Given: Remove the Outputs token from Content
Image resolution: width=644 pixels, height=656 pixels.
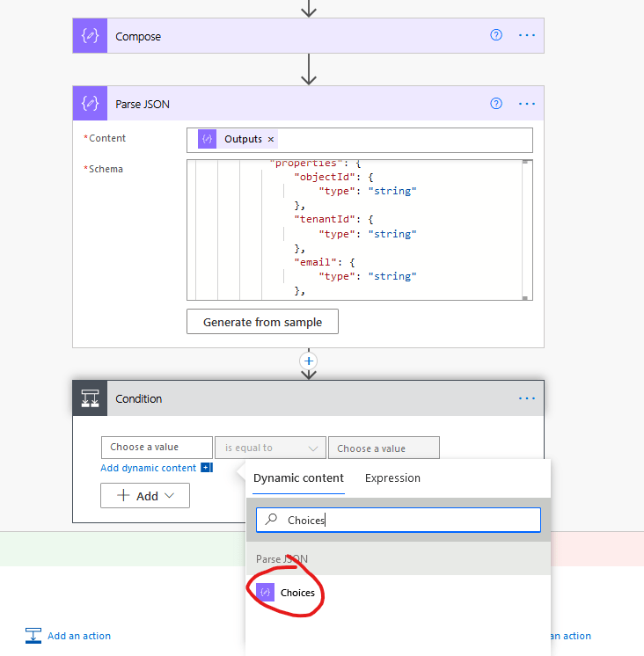Looking at the screenshot, I should pos(271,140).
